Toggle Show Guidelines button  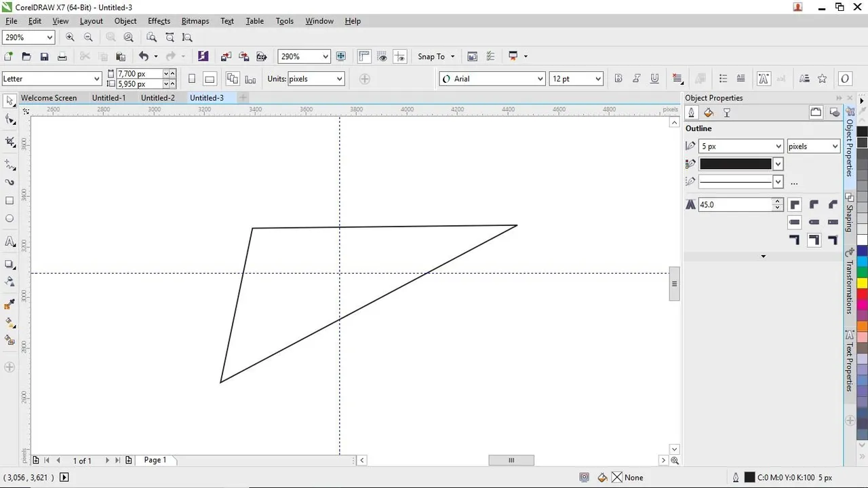point(400,56)
